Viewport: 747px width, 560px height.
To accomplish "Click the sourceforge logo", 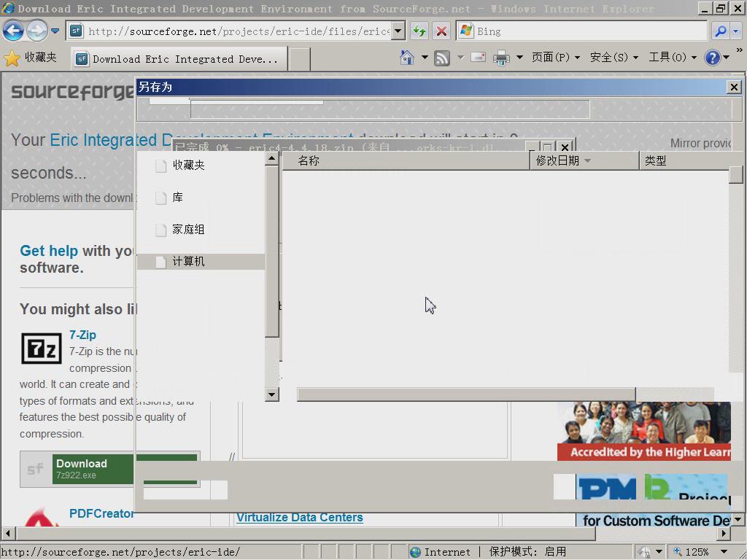I will pos(72,91).
